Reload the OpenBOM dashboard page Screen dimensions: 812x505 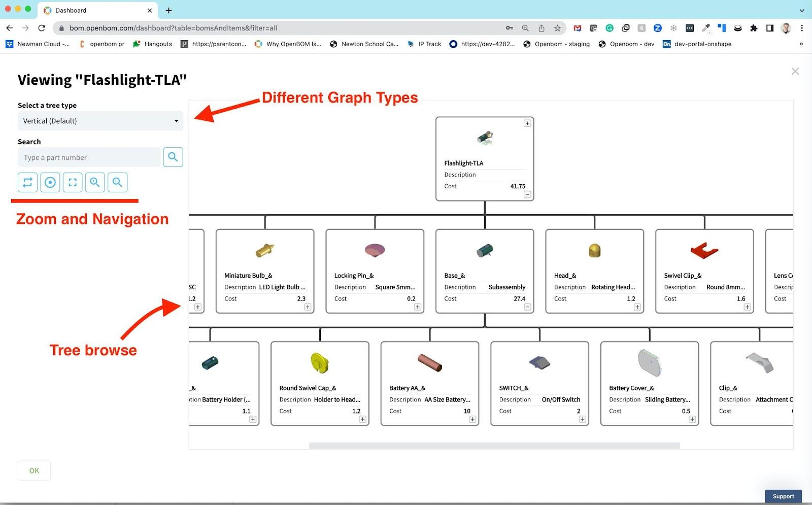point(42,28)
